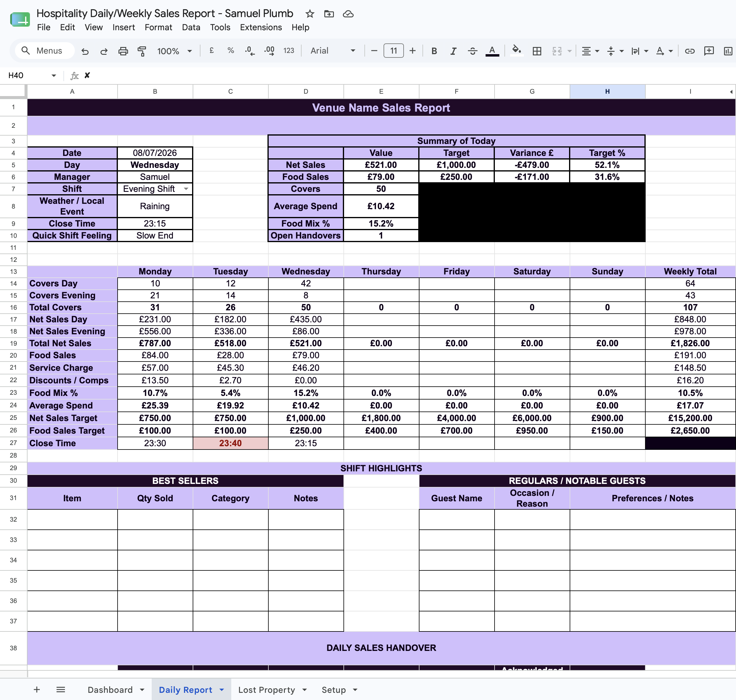The width and height of the screenshot is (736, 700).
Task: Open the Horizontal align dropdown
Action: (x=591, y=51)
